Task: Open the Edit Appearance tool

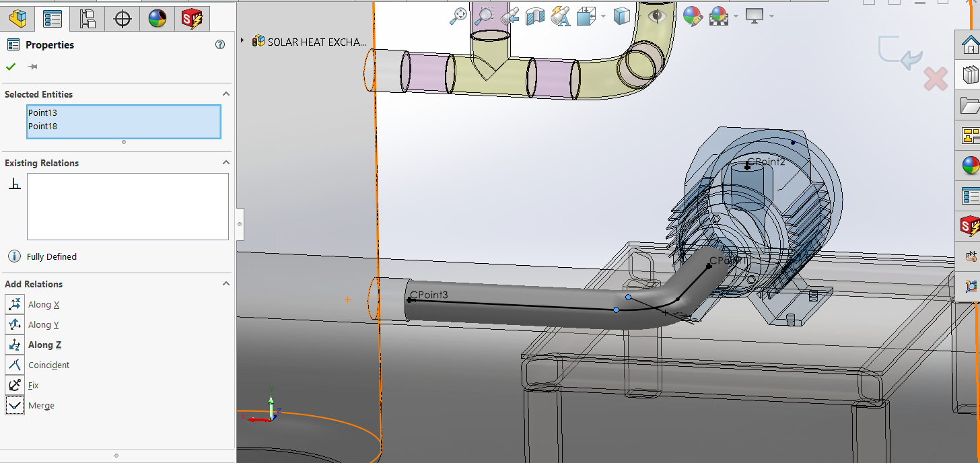Action: coord(693,16)
